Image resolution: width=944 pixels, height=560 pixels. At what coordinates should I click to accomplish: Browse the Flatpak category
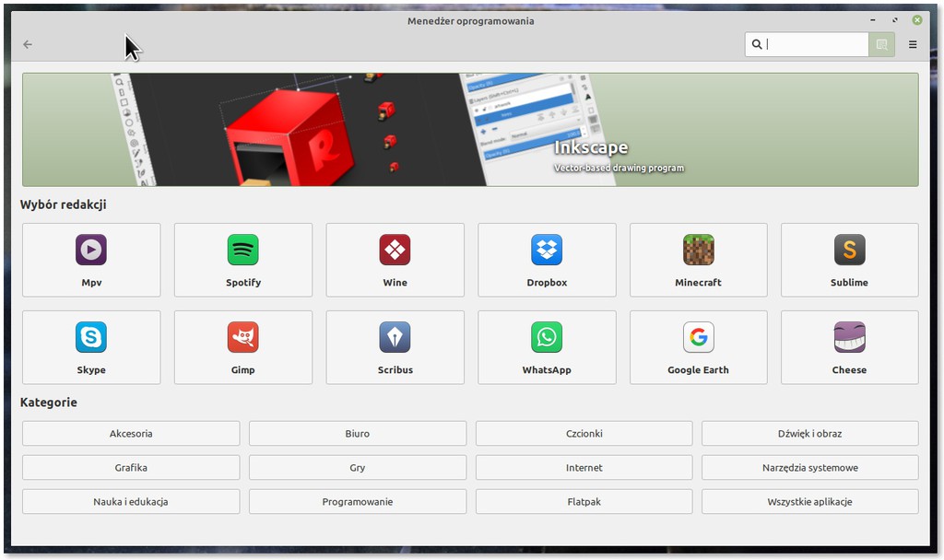584,502
